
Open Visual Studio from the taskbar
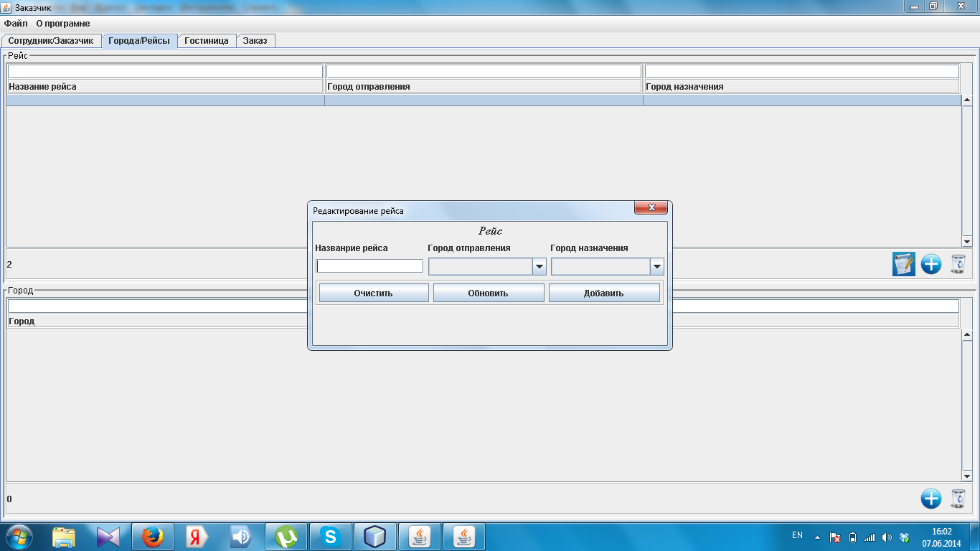108,537
